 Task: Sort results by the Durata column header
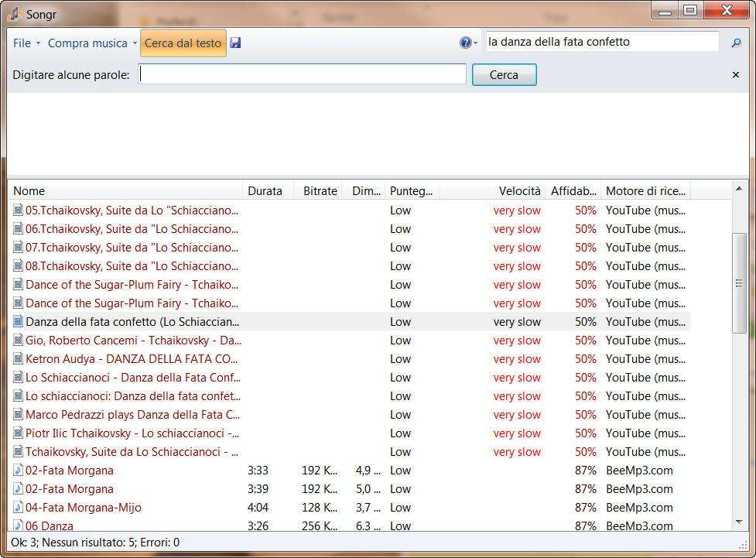(x=265, y=191)
